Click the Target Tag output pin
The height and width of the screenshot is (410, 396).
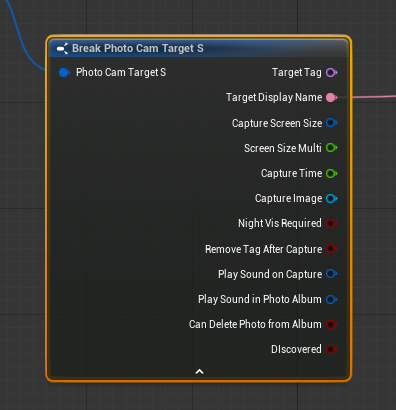331,73
